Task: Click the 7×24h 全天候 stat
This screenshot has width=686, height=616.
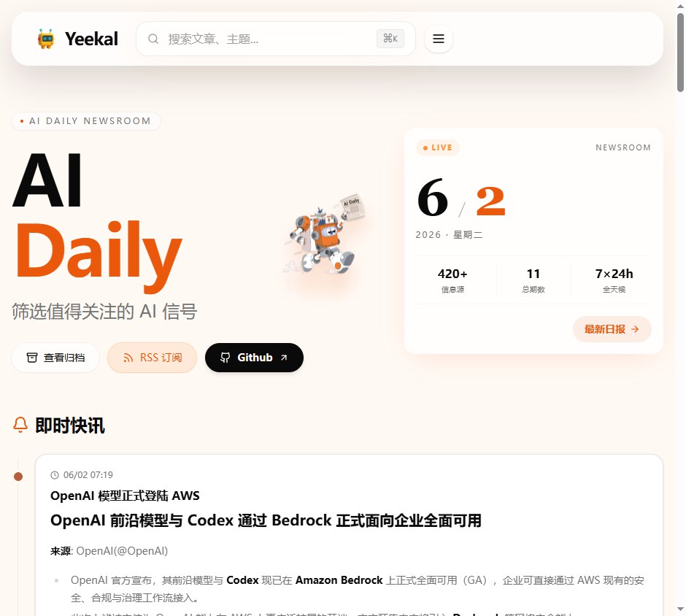Action: 614,280
